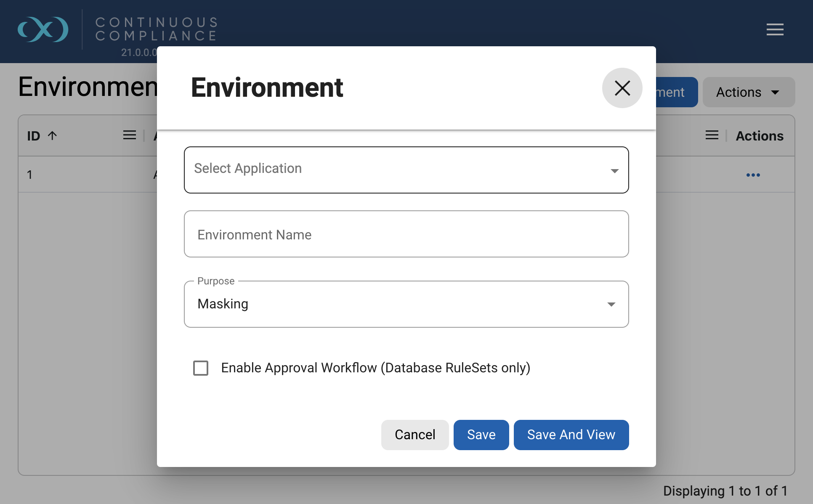
Task: Expand the Actions dropdown button at top right
Action: click(749, 92)
